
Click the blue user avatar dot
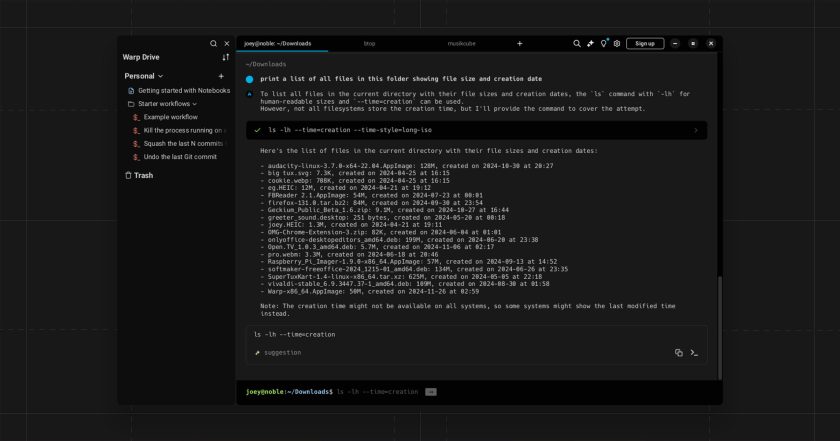tap(250, 79)
